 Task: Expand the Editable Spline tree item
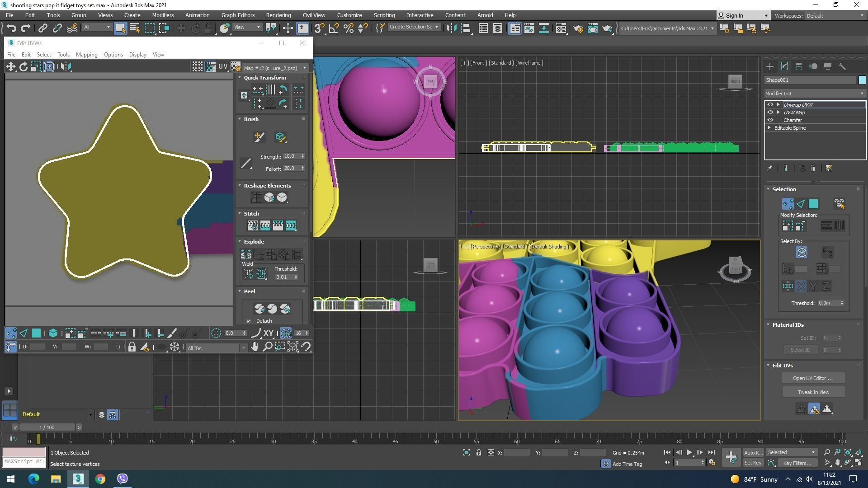pyautogui.click(x=769, y=128)
